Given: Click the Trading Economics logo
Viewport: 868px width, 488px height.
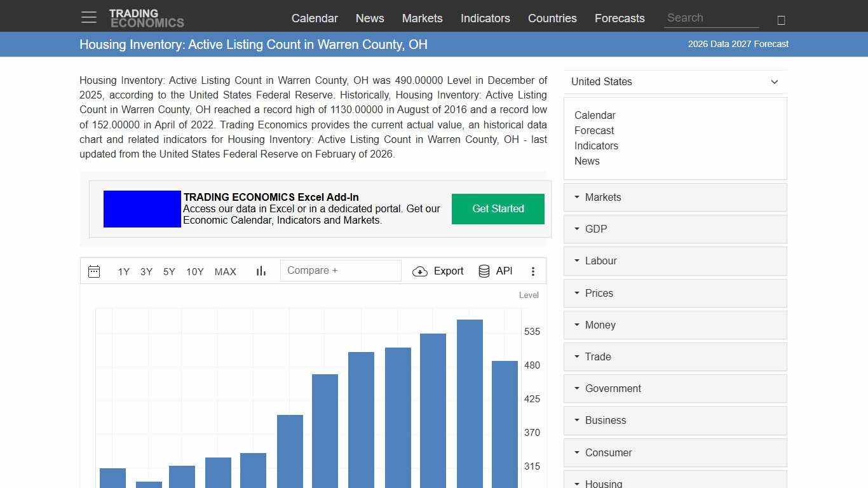Looking at the screenshot, I should pyautogui.click(x=147, y=17).
